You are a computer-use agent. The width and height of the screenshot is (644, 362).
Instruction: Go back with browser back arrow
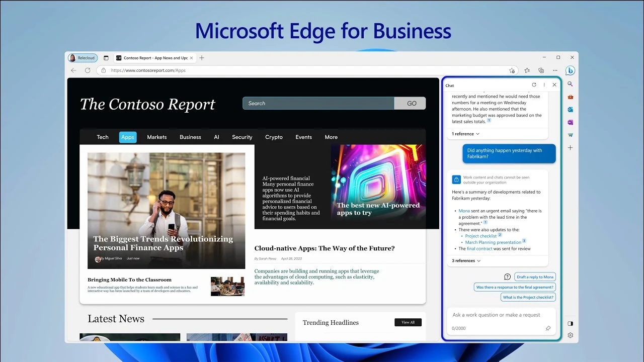(74, 70)
